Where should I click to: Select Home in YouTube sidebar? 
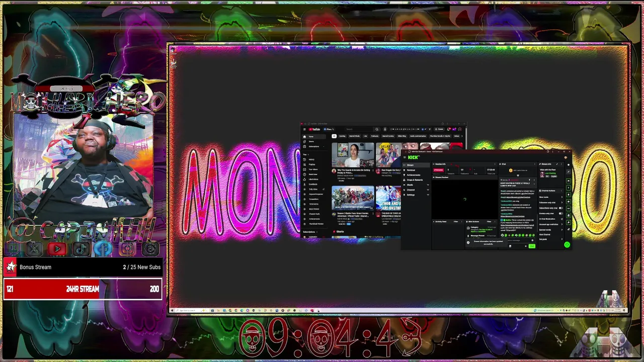[x=314, y=137]
